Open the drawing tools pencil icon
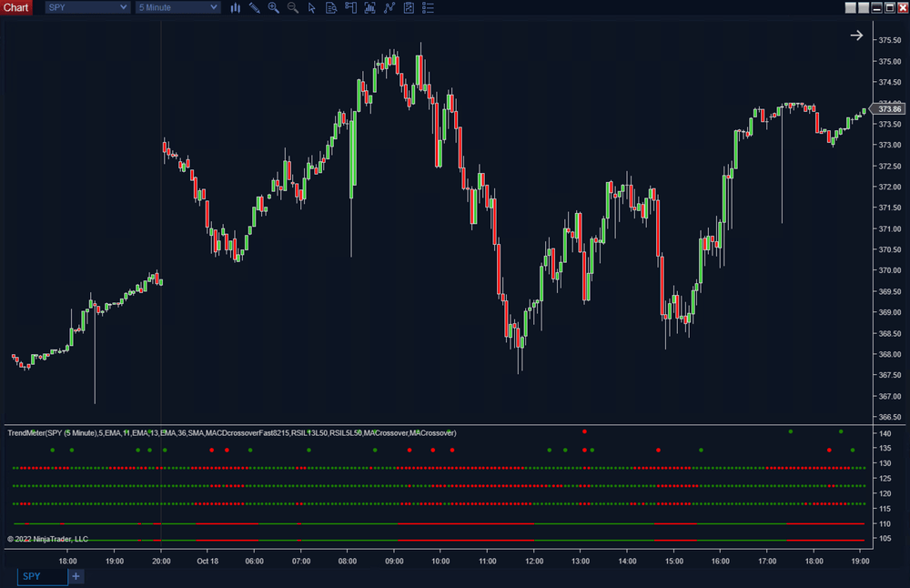Image resolution: width=910 pixels, height=588 pixels. click(x=255, y=7)
